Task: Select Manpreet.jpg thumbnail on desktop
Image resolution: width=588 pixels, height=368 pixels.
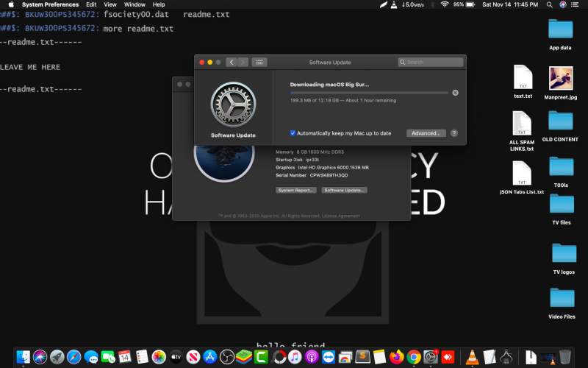Action: [561, 82]
